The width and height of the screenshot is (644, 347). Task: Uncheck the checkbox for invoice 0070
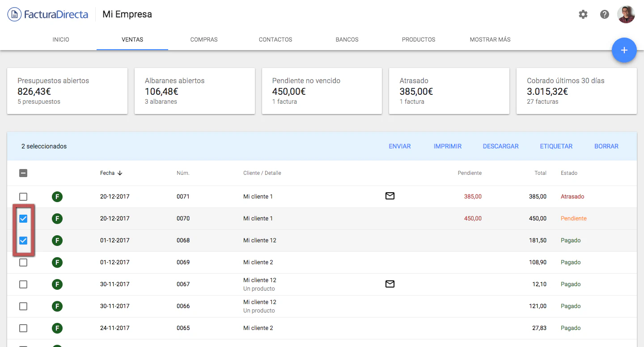23,219
